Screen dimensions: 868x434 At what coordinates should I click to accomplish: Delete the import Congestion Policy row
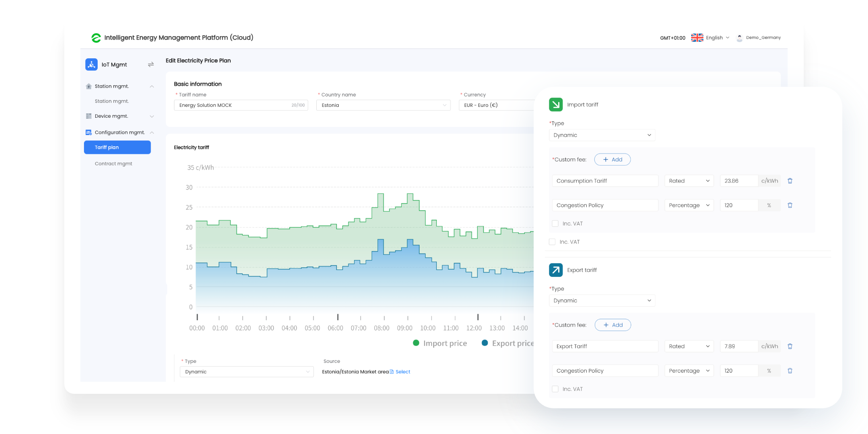(790, 205)
